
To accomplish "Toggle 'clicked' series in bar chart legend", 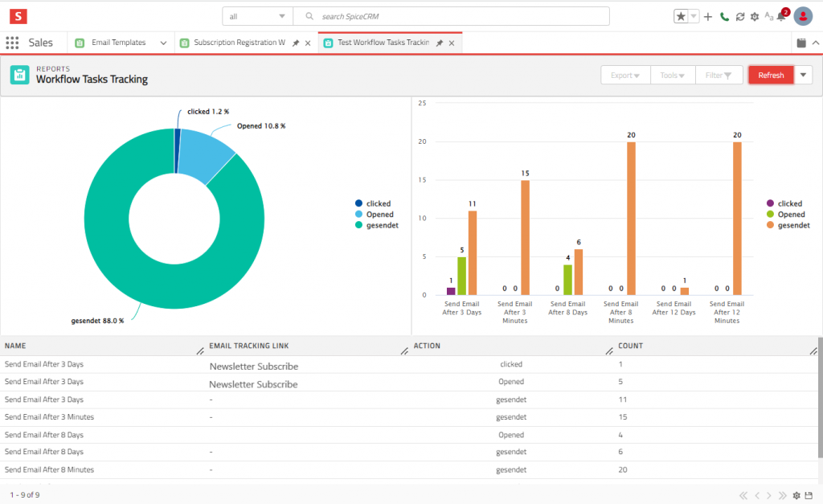I will [789, 204].
